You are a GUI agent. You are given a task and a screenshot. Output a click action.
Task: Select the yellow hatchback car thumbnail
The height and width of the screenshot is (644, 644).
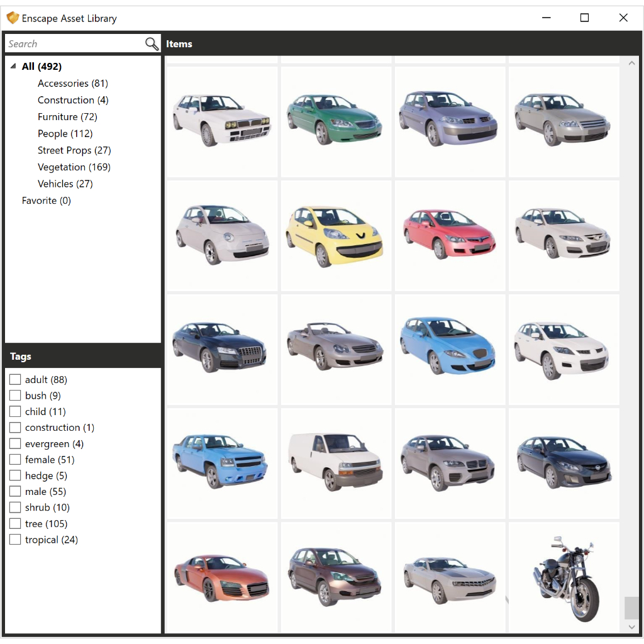335,235
